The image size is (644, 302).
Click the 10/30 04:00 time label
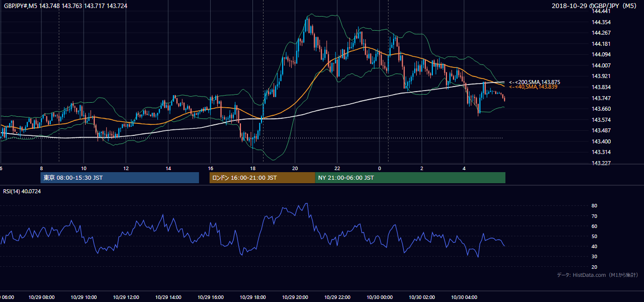464,297
